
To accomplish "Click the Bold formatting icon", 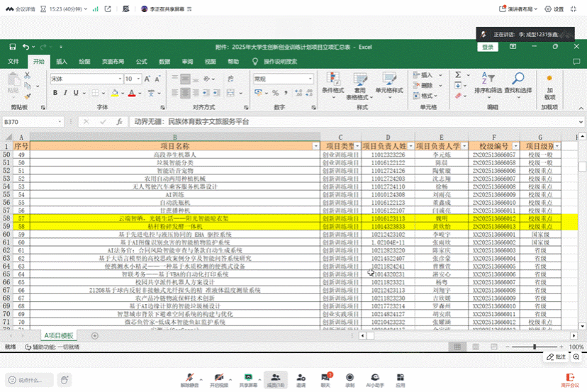I will tap(55, 92).
